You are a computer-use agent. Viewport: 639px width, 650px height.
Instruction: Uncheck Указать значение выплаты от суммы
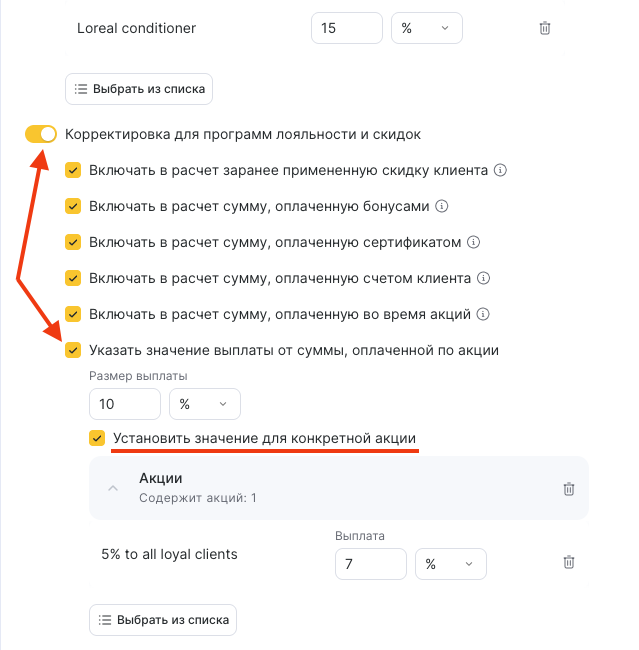point(73,350)
